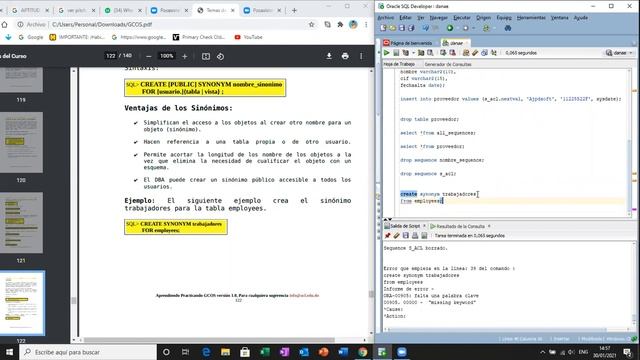Screen dimensions: 640x360
Task: Open File Explorer from taskbar
Action: coord(225,352)
